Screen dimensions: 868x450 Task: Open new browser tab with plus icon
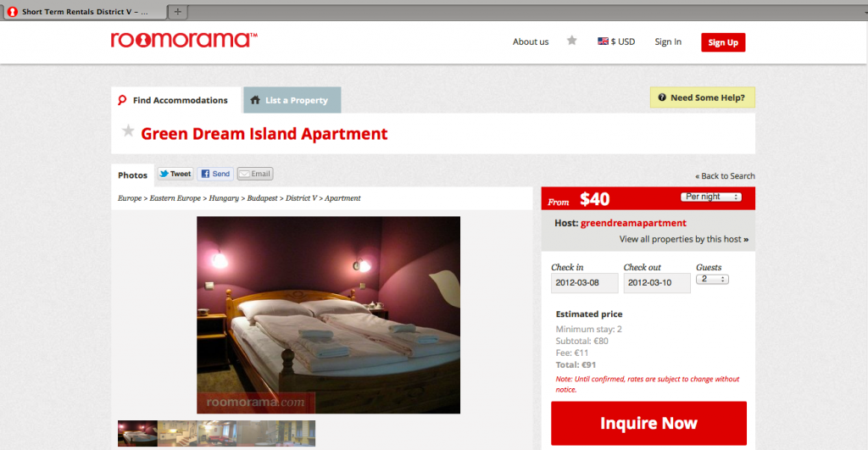[178, 12]
